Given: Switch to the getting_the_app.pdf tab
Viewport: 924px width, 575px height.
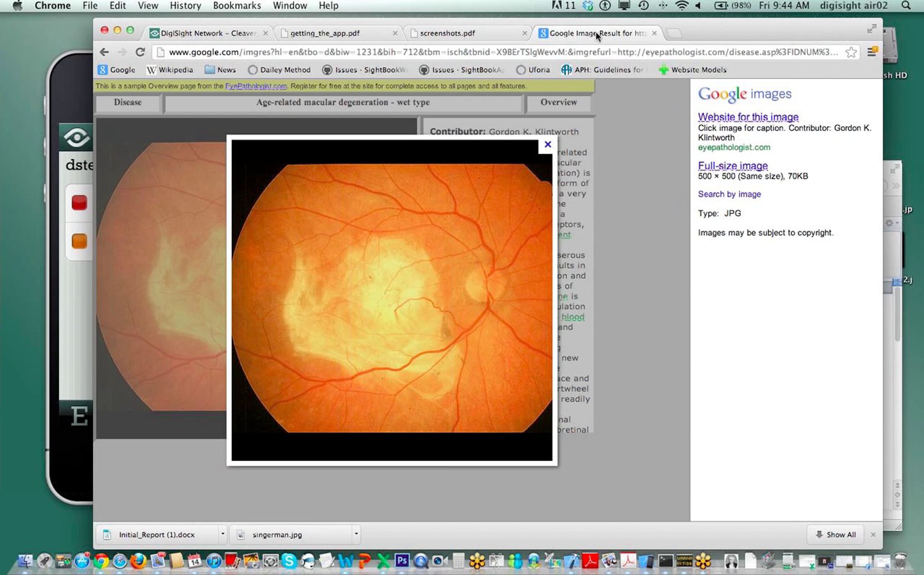Looking at the screenshot, I should click(x=325, y=34).
